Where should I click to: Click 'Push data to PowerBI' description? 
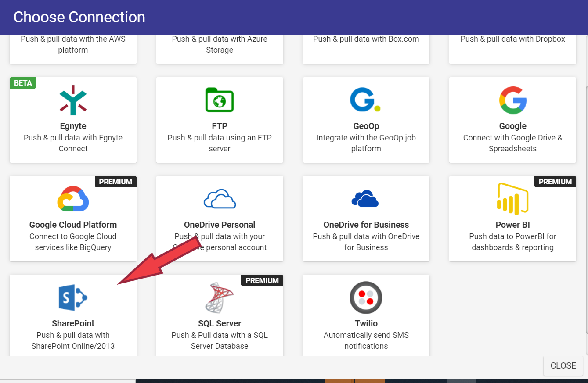pyautogui.click(x=513, y=242)
